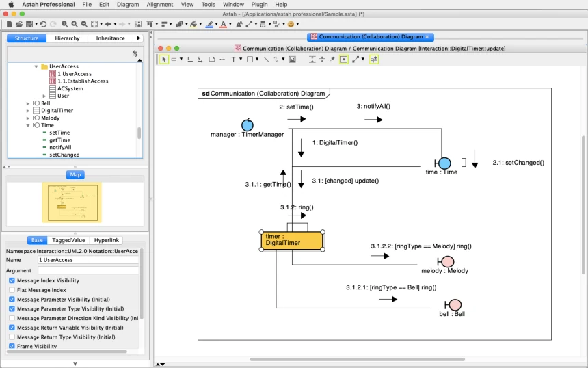Open the font settings icon
This screenshot has height=368, width=588.
(239, 24)
